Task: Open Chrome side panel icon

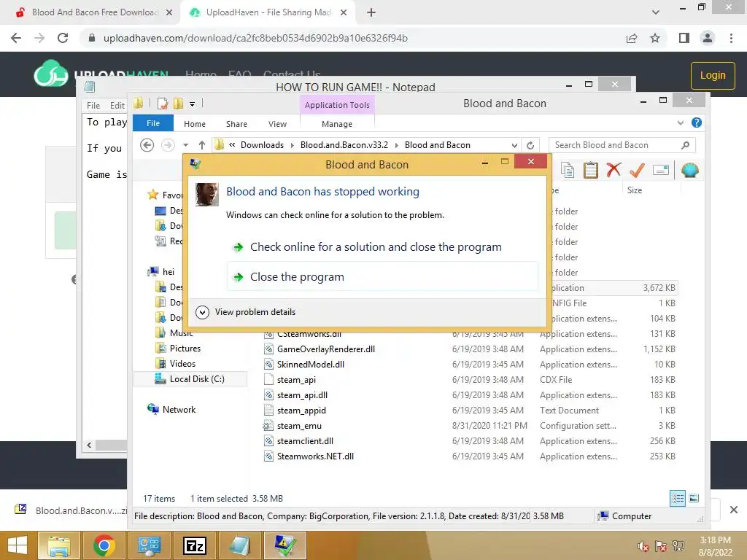Action: pyautogui.click(x=684, y=38)
